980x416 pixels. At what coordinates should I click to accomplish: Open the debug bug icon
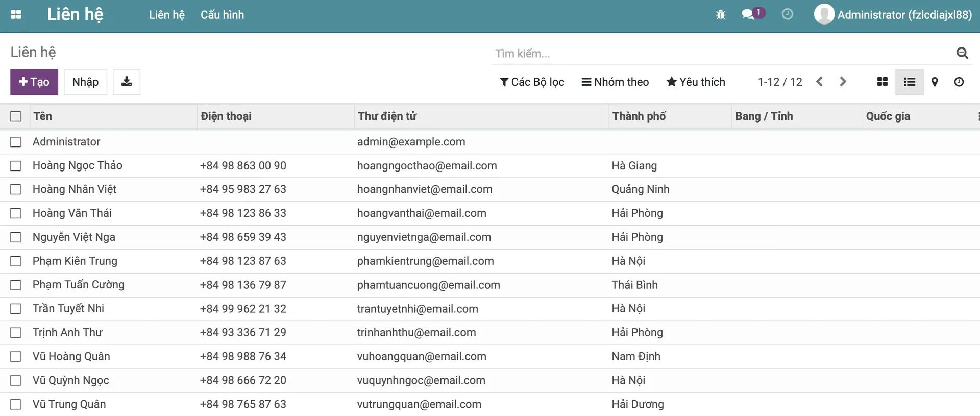[720, 15]
